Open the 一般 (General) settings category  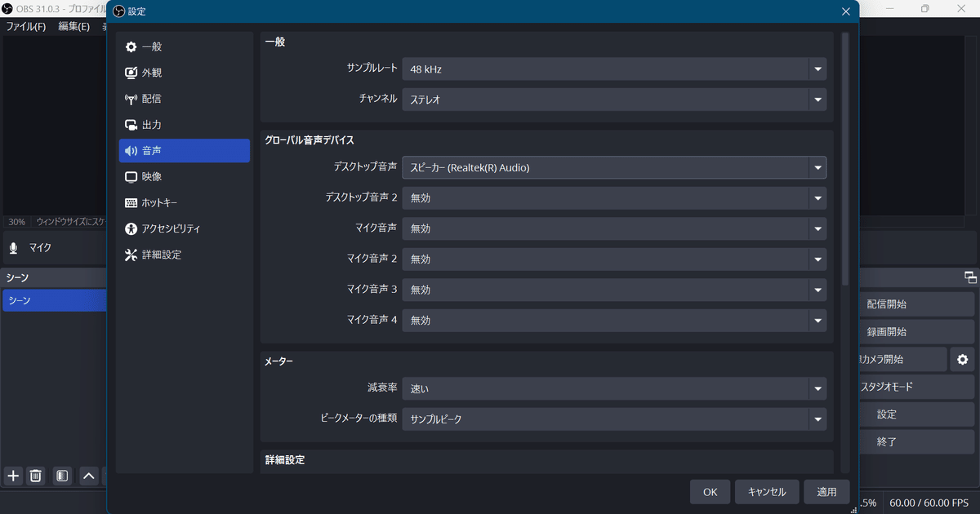click(x=150, y=47)
